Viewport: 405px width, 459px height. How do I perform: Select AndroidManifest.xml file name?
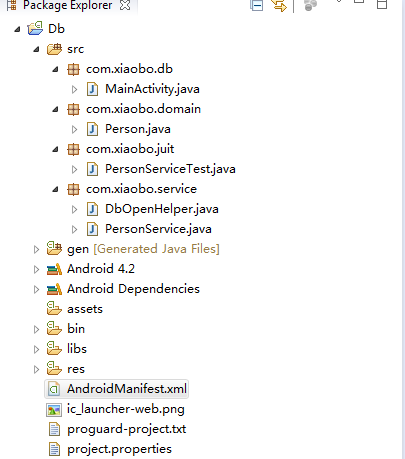(x=127, y=389)
